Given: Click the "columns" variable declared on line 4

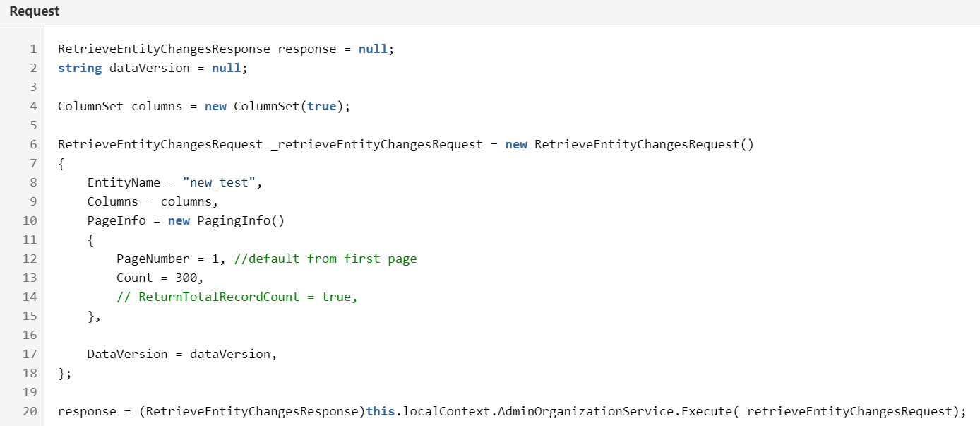Looking at the screenshot, I should [x=157, y=107].
